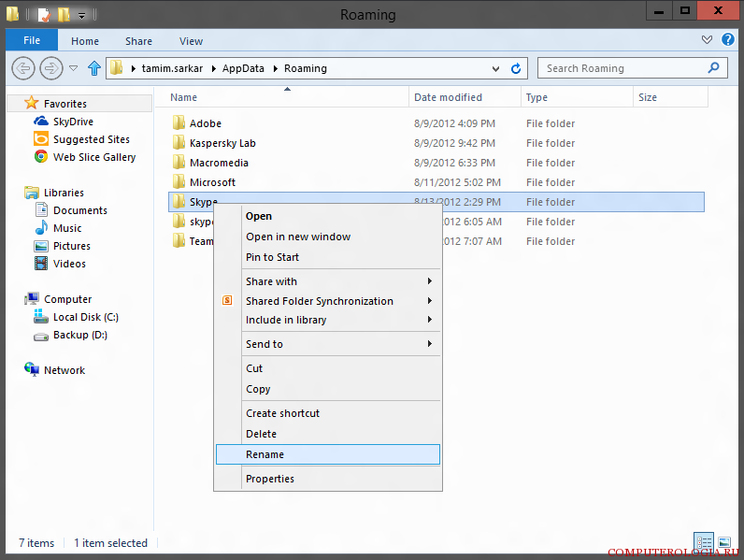Select the Kaspersky Lab folder
Image resolution: width=744 pixels, height=560 pixels.
[x=222, y=143]
